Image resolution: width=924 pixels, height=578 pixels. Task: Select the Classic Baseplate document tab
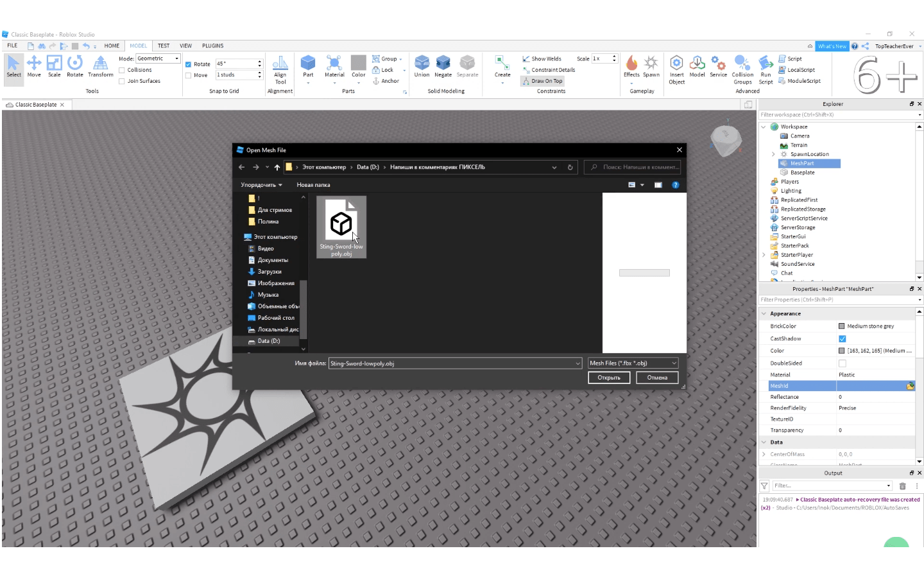click(x=35, y=105)
